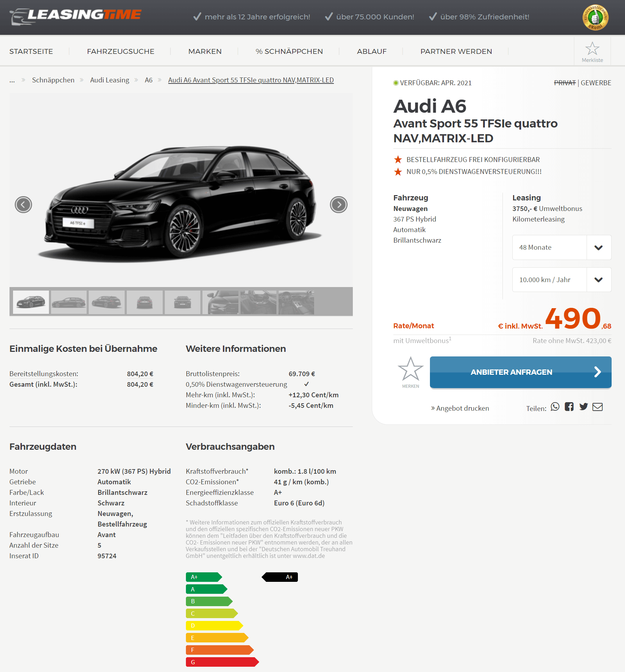Select fifth thumbnail of front view
Image resolution: width=625 pixels, height=672 pixels.
click(182, 302)
